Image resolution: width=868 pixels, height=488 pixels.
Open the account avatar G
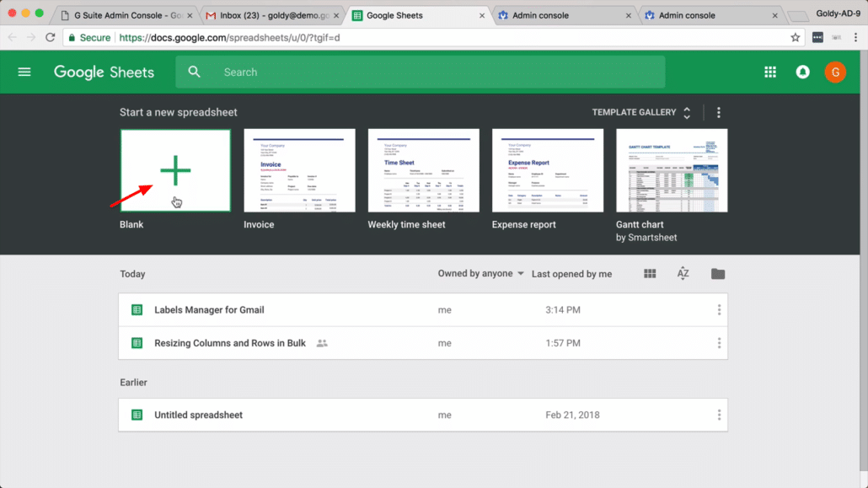coord(835,72)
